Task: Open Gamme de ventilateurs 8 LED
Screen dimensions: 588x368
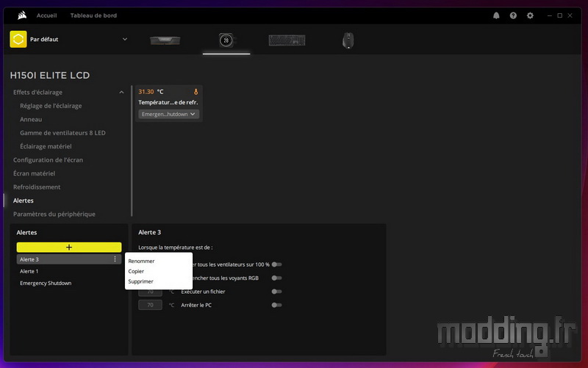Action: click(62, 133)
